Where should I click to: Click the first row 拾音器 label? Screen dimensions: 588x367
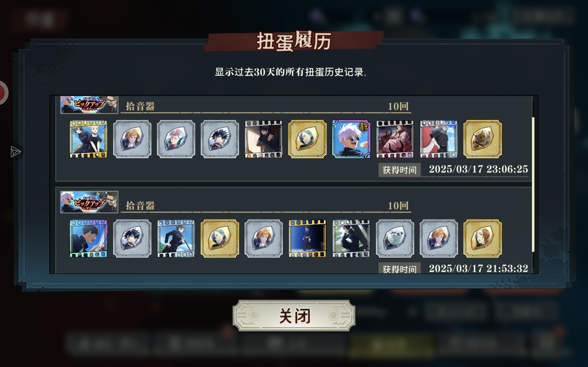(x=140, y=106)
